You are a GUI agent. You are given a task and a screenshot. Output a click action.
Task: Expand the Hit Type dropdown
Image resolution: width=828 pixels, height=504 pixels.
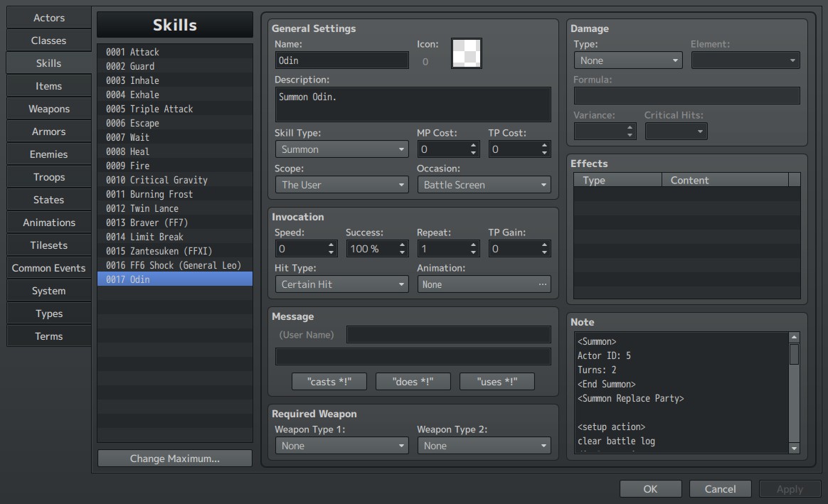coord(341,284)
